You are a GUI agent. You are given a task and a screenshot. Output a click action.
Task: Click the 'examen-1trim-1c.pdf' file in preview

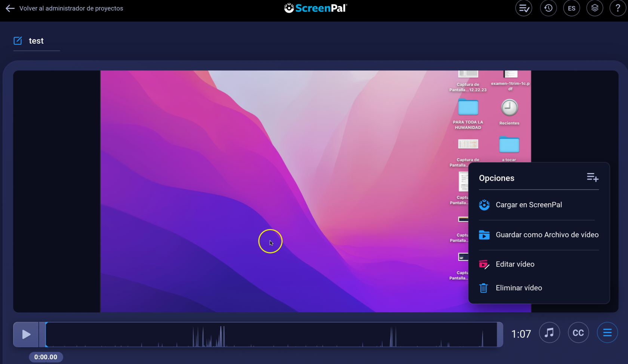(x=510, y=81)
